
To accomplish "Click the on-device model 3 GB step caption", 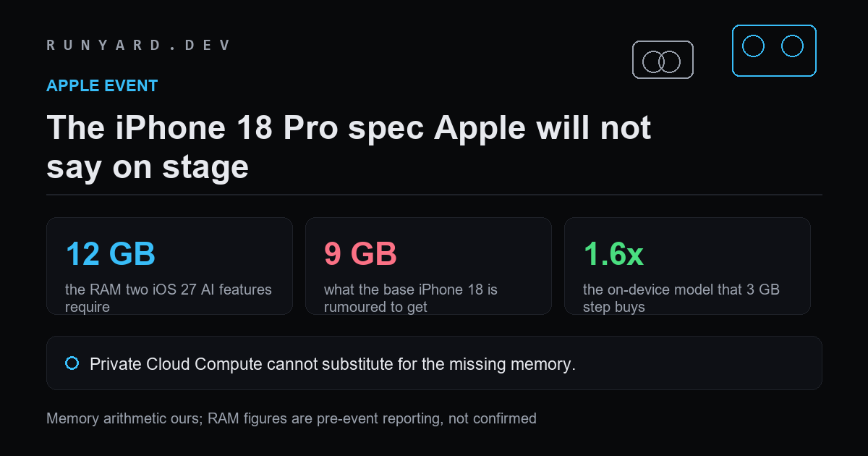I will (681, 298).
